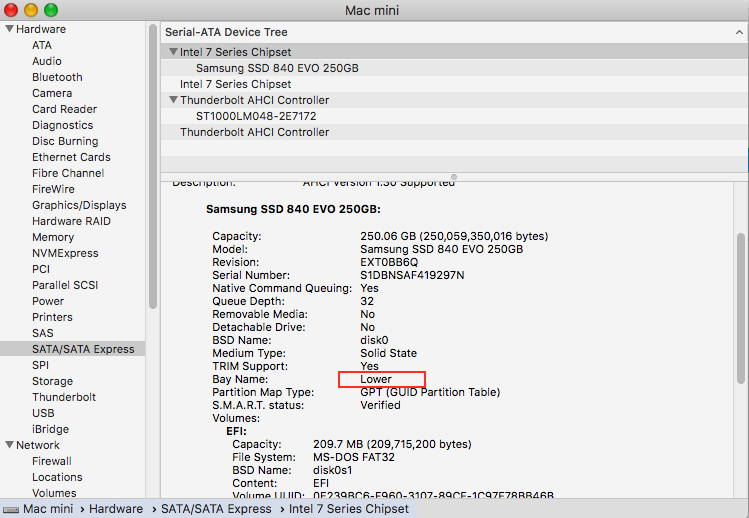Click EFI BSD Name disk0s1

click(332, 470)
